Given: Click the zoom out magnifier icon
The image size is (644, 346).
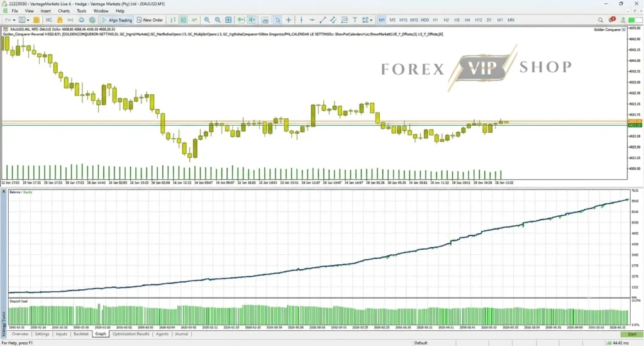Looking at the screenshot, I should (x=218, y=20).
